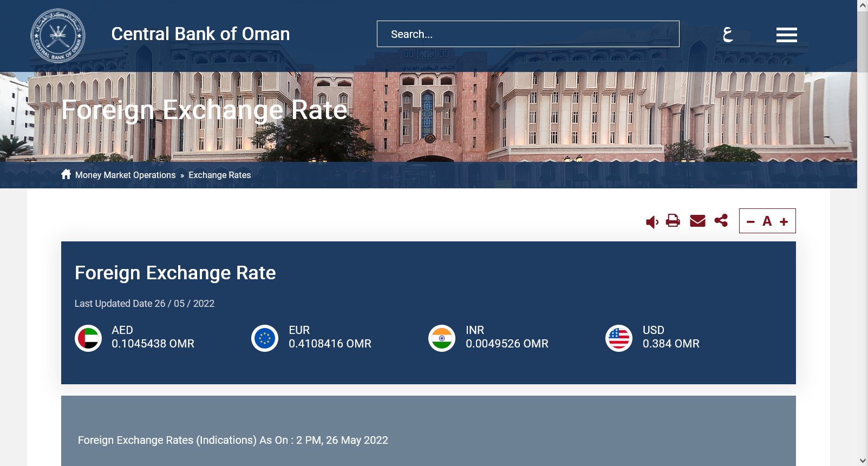The image size is (868, 466).
Task: Switch to the Arabic language version
Action: click(728, 34)
